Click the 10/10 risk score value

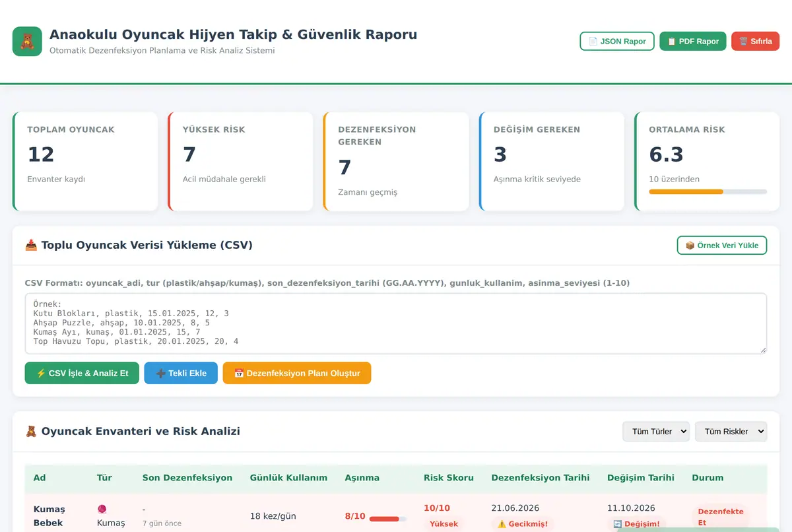coord(437,508)
